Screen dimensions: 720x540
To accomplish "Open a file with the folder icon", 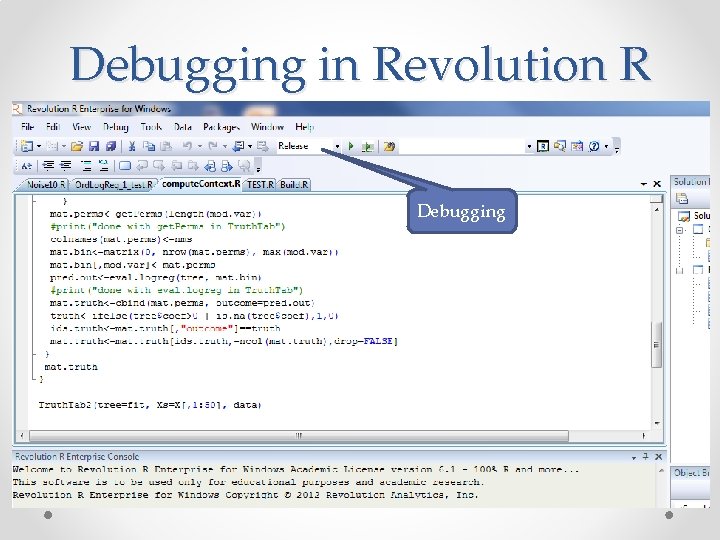I will pos(77,146).
